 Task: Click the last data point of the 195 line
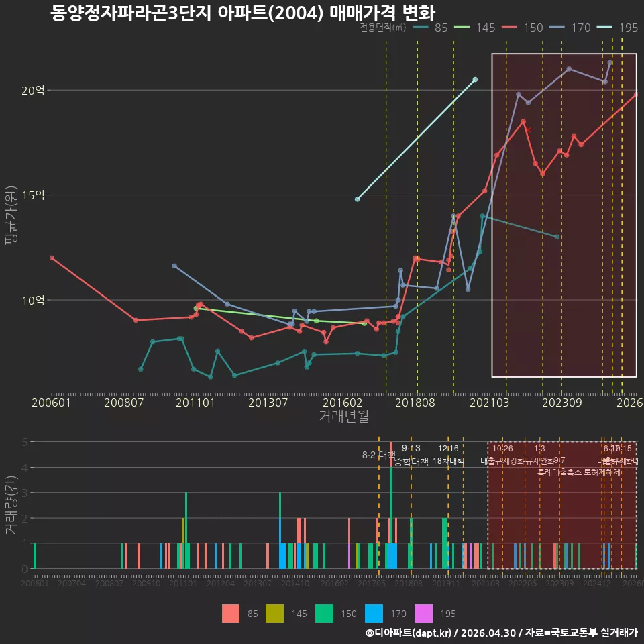[475, 80]
